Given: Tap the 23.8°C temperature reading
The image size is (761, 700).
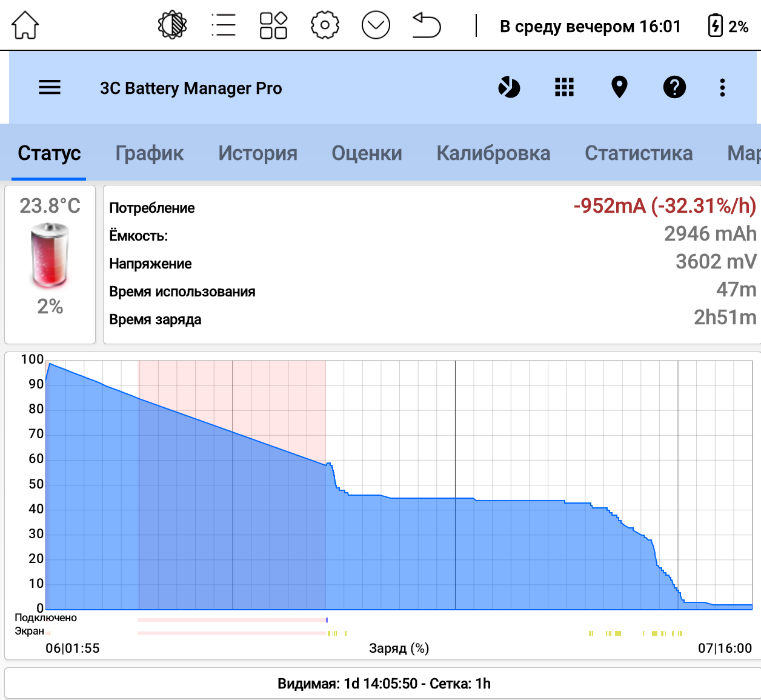Looking at the screenshot, I should [50, 206].
